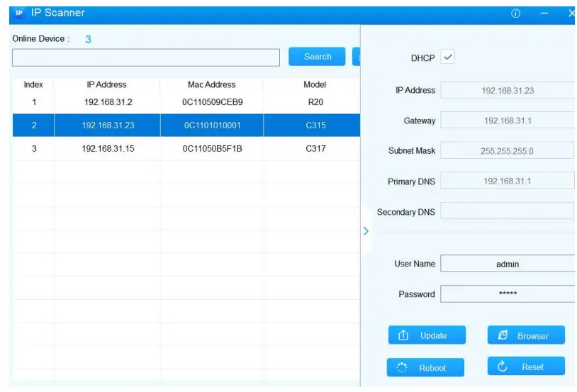Image resolution: width=577 pixels, height=392 pixels.
Task: Select device row 192.168.31.15
Action: [x=186, y=148]
